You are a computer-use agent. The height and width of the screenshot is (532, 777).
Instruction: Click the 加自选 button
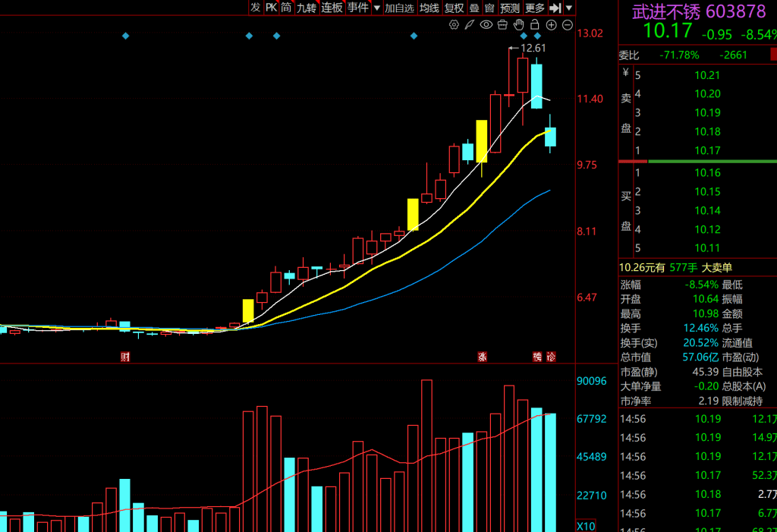400,8
